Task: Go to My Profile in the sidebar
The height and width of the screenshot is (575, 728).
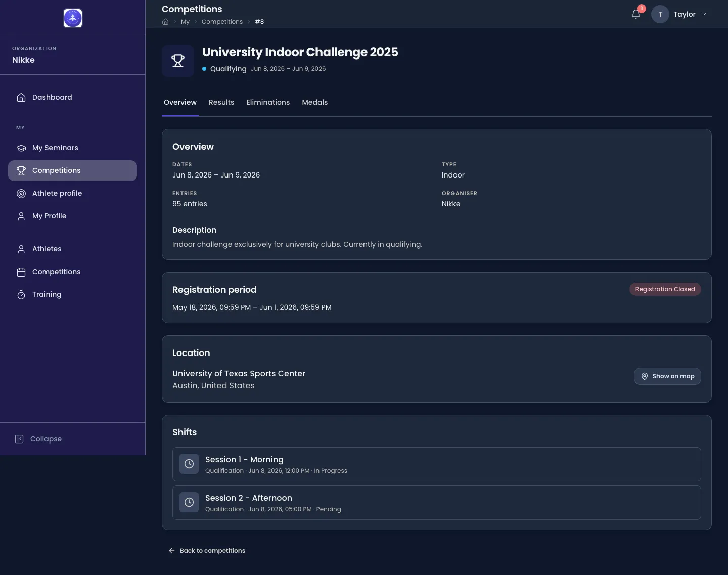Action: tap(72, 216)
